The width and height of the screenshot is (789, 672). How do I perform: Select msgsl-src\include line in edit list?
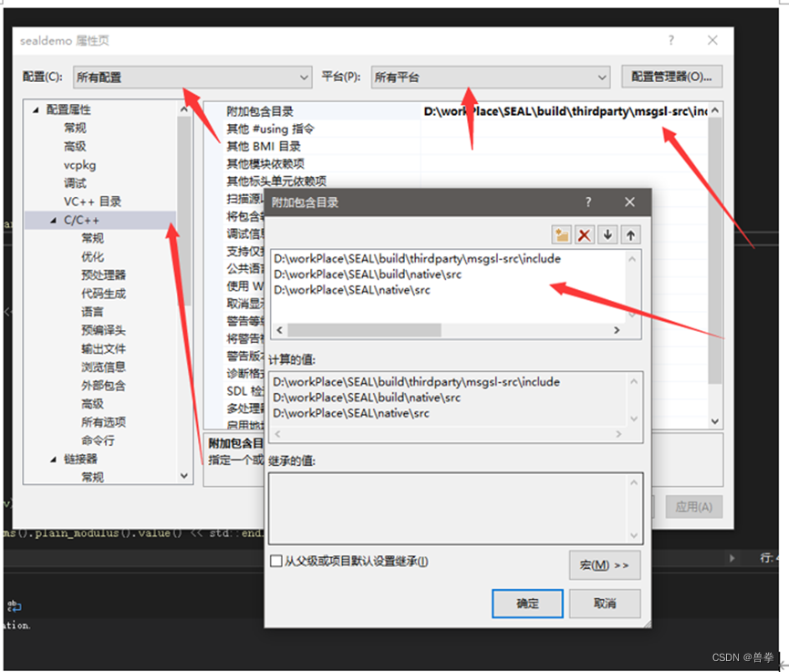point(417,259)
